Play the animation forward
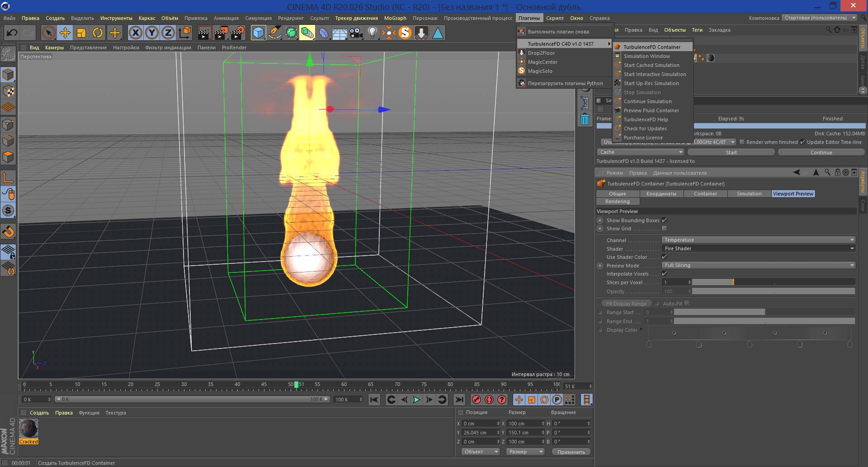 (416, 400)
